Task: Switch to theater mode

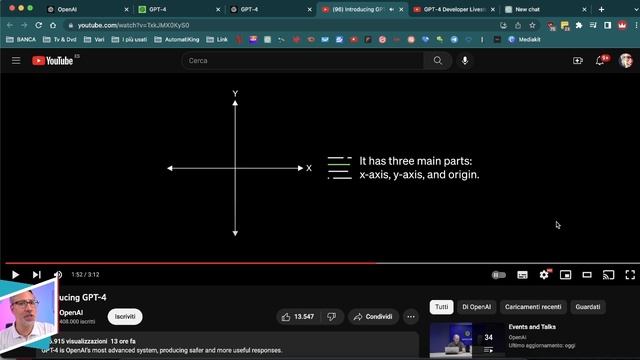Action: [x=587, y=275]
